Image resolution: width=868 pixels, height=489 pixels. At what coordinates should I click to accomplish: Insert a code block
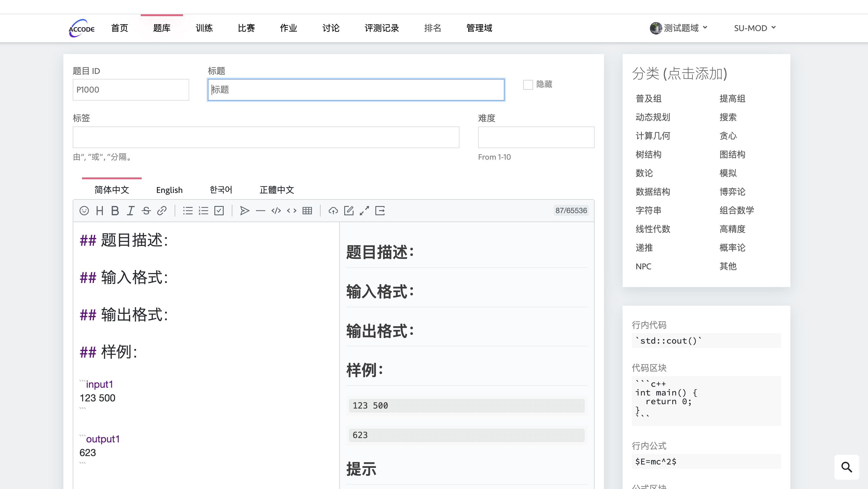[x=276, y=211]
